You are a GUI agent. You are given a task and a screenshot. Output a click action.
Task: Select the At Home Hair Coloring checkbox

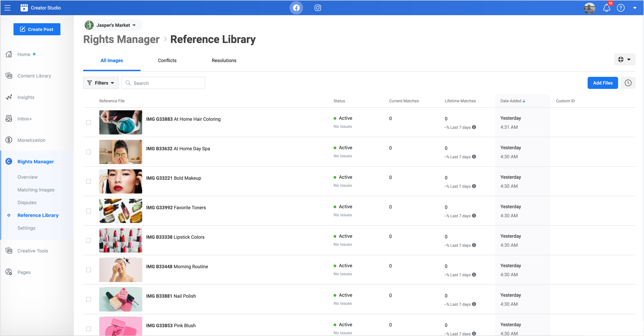pyautogui.click(x=88, y=122)
